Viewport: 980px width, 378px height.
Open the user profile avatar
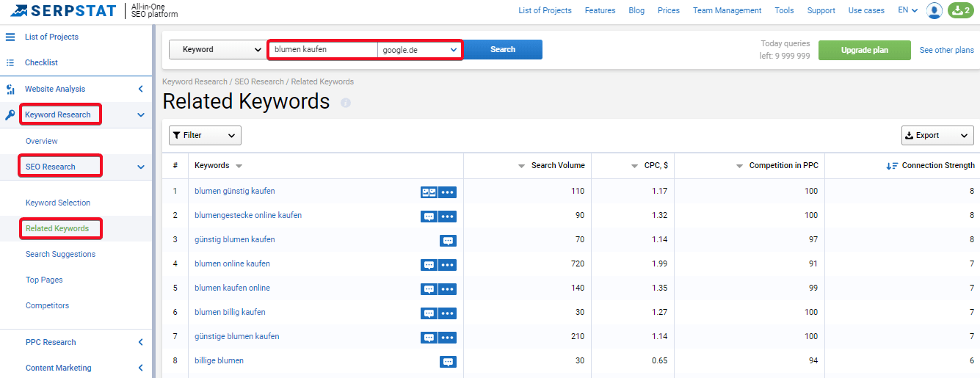(934, 10)
